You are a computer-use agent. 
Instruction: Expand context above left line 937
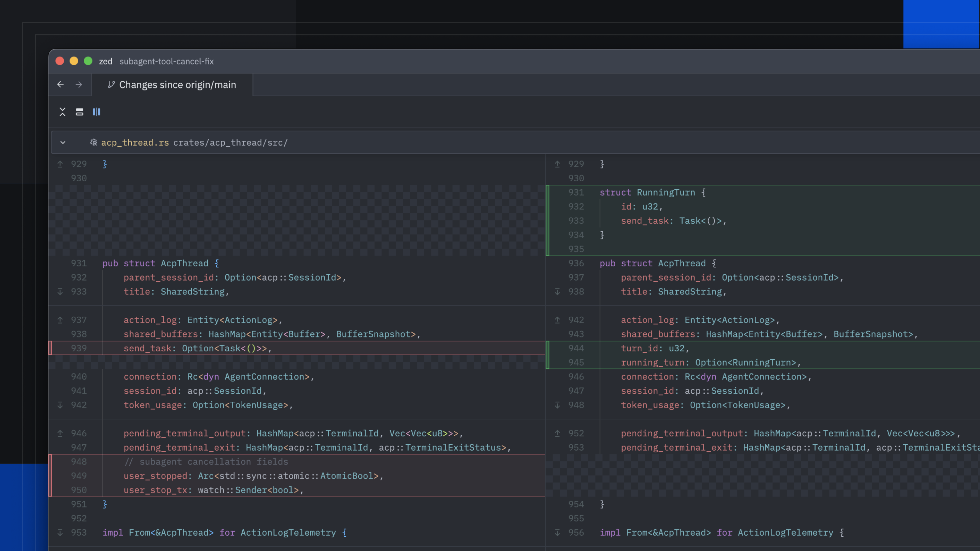pyautogui.click(x=60, y=320)
